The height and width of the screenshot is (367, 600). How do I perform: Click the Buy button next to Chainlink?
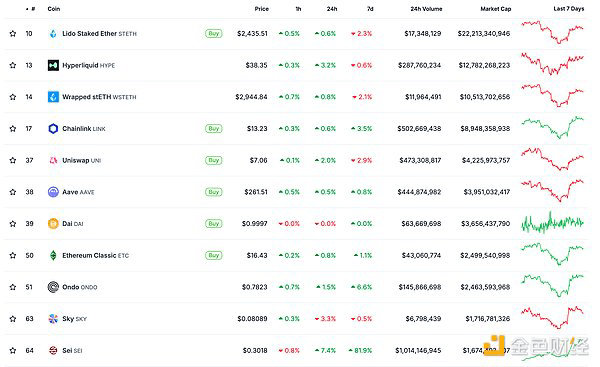pos(214,129)
